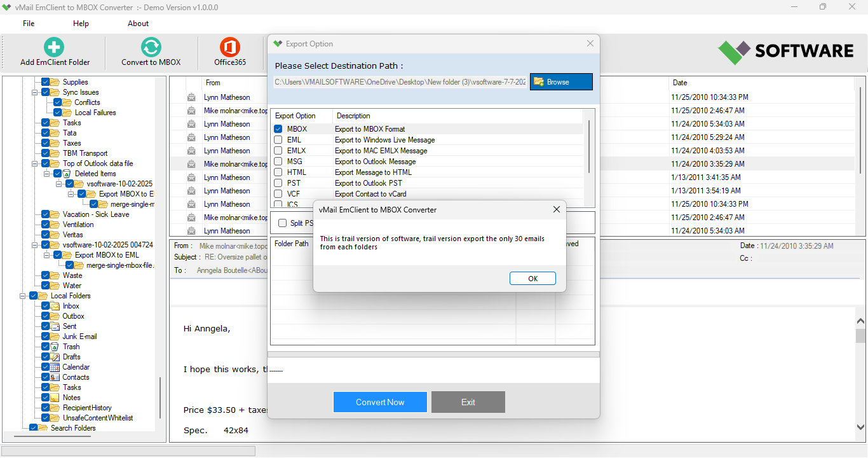Select the Local Failures folder
Screen dimensions: 868x458
point(95,113)
